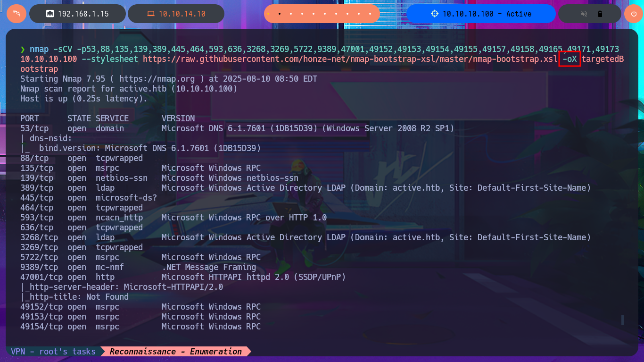The image size is (644, 362).
Task: Click mc-nmf service on 9389/tcp row
Action: click(x=110, y=267)
